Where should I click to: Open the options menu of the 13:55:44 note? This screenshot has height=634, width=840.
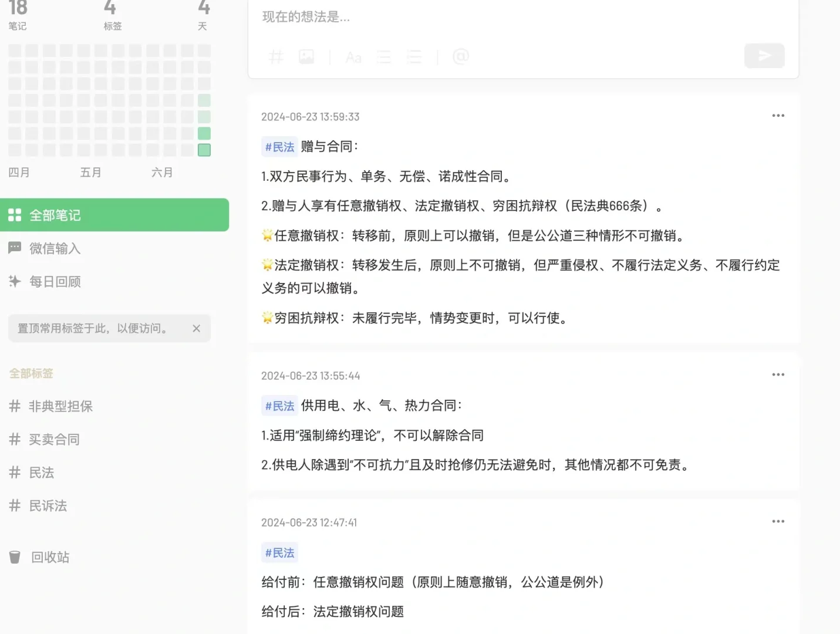(x=778, y=375)
